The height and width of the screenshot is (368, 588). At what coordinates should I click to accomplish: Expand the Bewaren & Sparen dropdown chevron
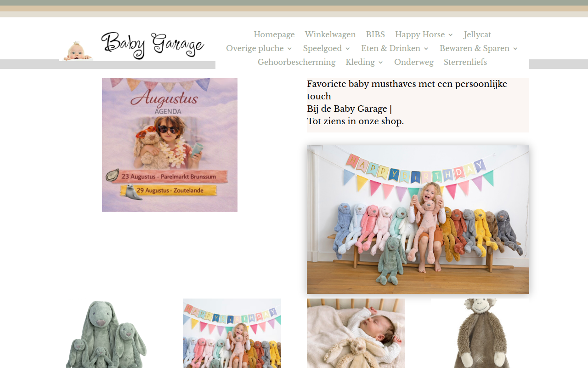coord(515,49)
